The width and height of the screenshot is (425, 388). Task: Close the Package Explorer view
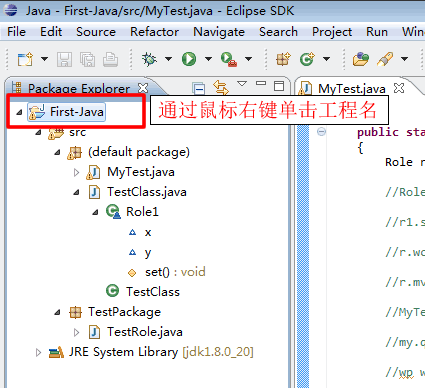point(143,88)
